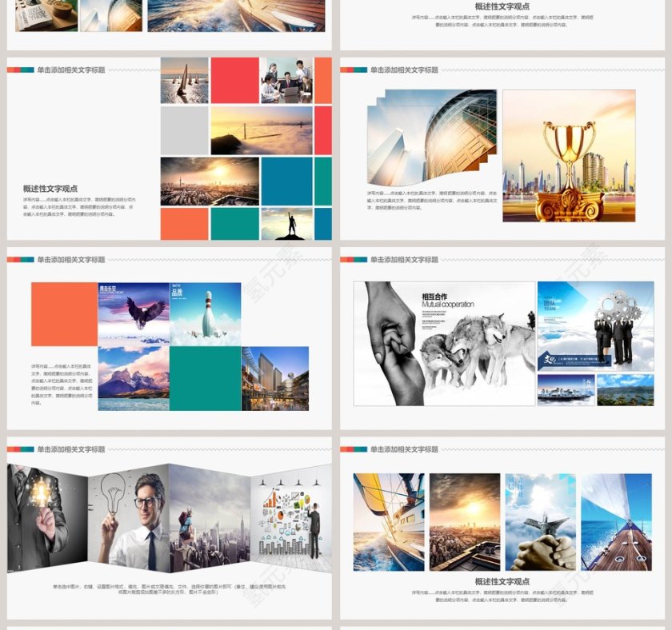
Task: Click the large orange square beside eagle
Action: 64,313
